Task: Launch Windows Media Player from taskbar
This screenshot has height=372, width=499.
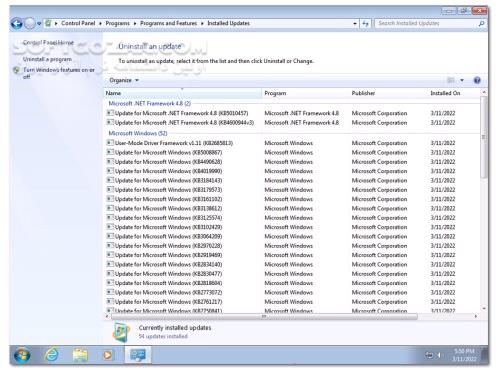Action: 107,355
